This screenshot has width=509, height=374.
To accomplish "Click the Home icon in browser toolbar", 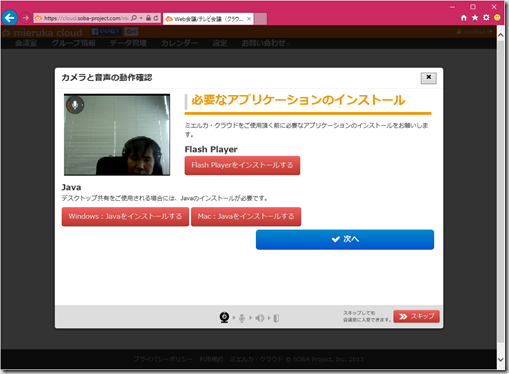I will 464,18.
